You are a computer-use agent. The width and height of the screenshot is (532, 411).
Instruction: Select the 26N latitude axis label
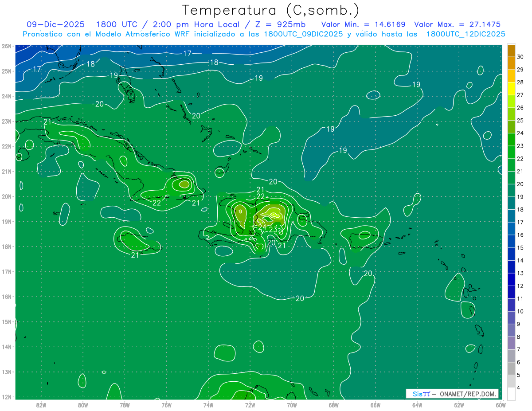pos(6,46)
